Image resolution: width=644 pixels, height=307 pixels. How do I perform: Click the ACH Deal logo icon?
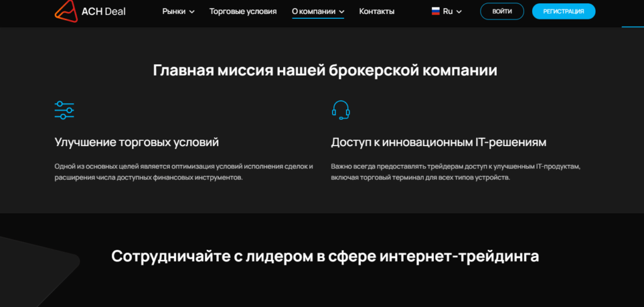coord(66,11)
